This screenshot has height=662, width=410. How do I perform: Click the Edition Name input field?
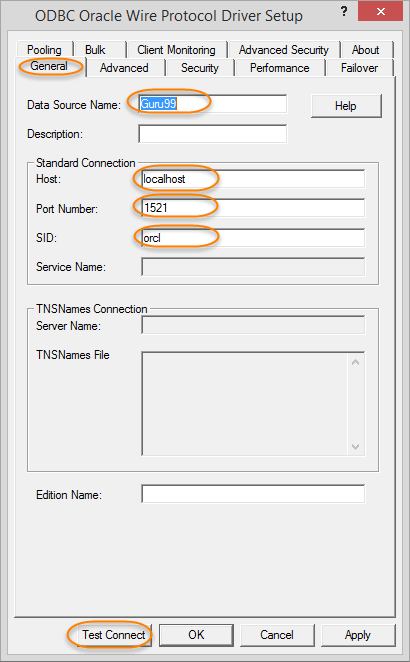253,494
